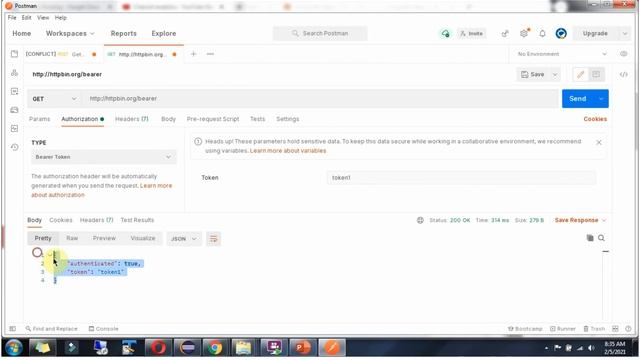
Task: Search the response with magnifier icon
Action: point(601,238)
